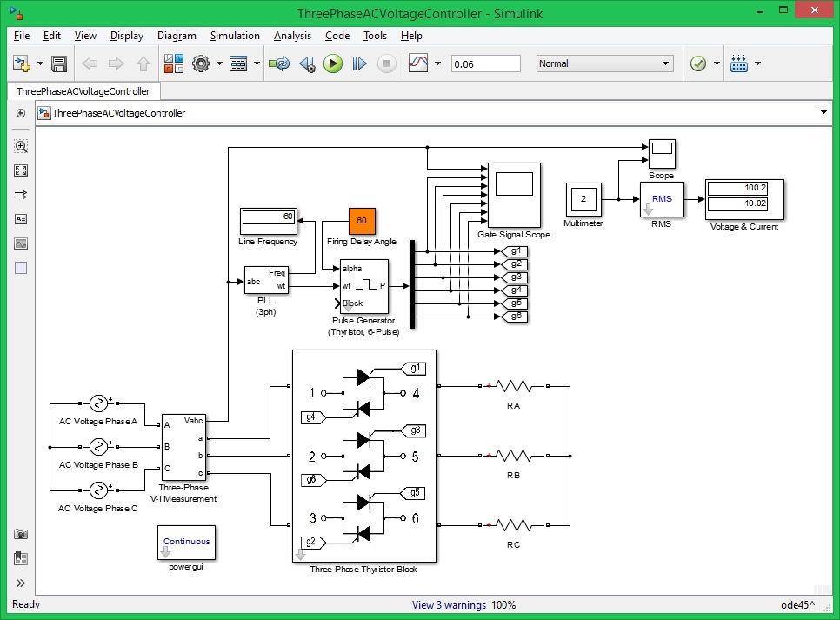This screenshot has width=840, height=620.
Task: Click the Step Back button
Action: [308, 63]
